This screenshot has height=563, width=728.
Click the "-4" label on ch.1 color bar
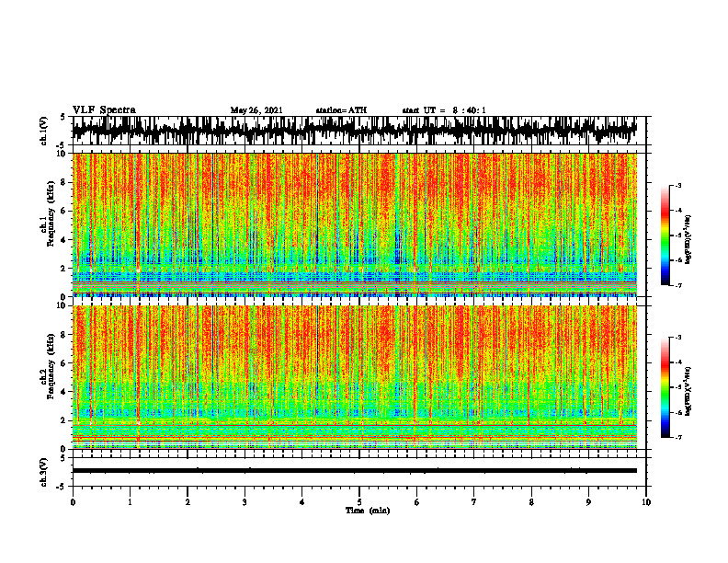677,211
